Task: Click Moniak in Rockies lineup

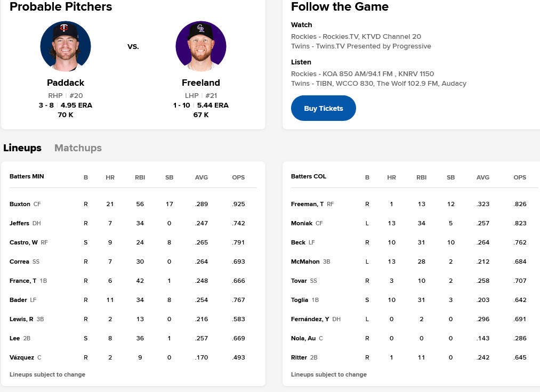Action: [302, 223]
